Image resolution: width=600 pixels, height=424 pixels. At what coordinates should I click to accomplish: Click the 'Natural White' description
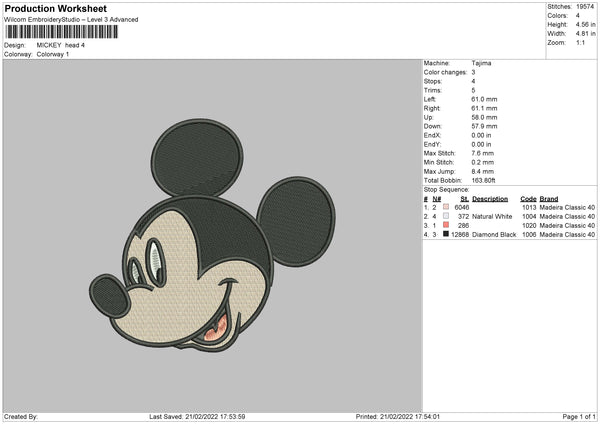492,217
